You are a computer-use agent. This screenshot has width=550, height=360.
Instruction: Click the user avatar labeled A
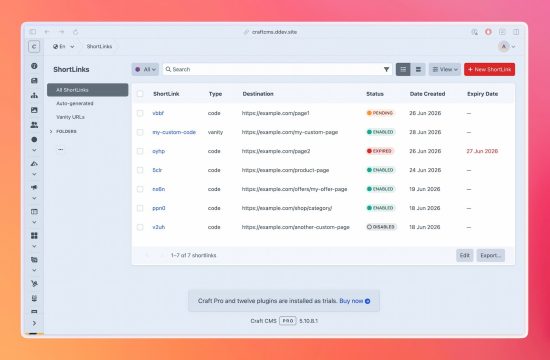504,46
